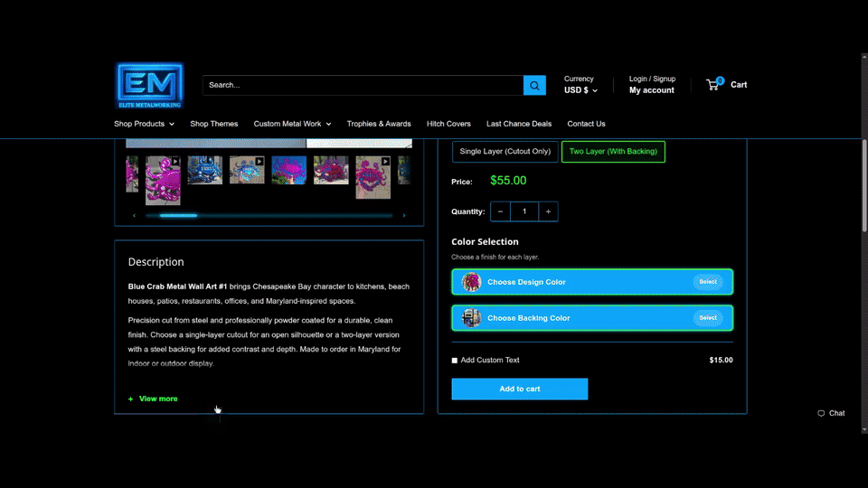The image size is (868, 488).
Task: Click the Description heading
Action: tap(156, 262)
